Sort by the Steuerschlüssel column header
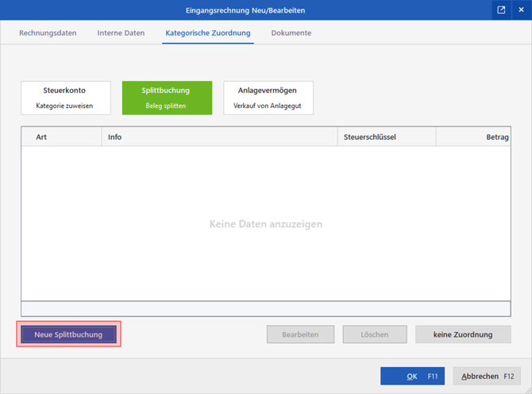 coord(386,137)
